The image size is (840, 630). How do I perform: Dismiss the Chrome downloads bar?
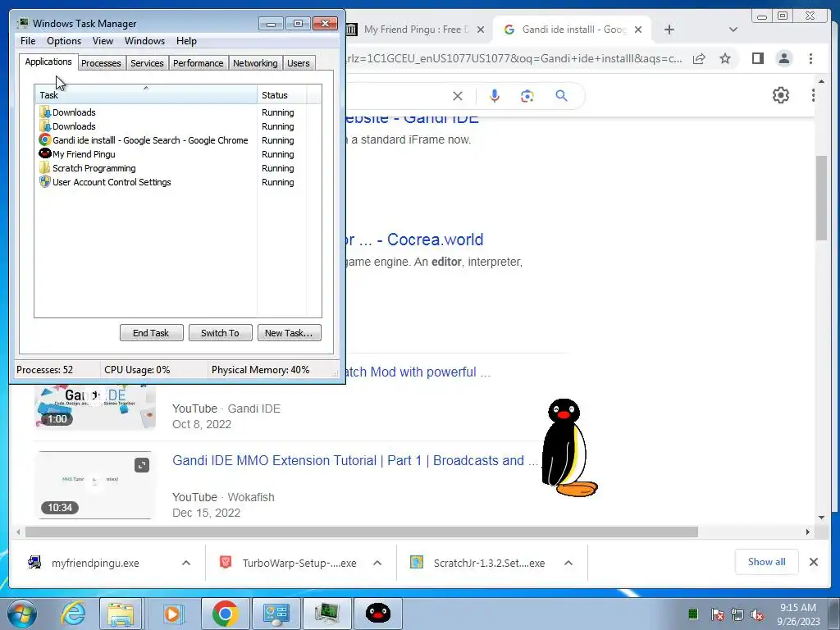click(813, 562)
